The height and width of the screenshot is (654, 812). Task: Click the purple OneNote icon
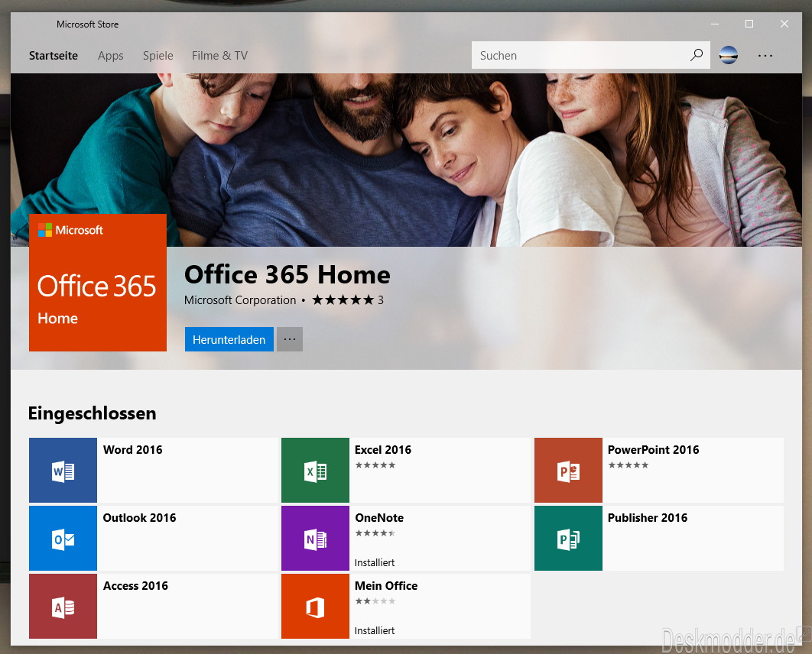pyautogui.click(x=315, y=538)
